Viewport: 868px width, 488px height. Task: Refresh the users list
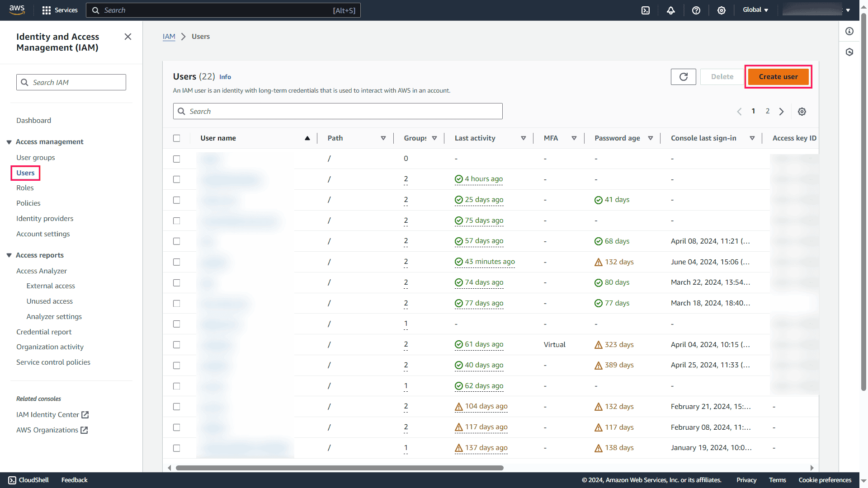683,77
